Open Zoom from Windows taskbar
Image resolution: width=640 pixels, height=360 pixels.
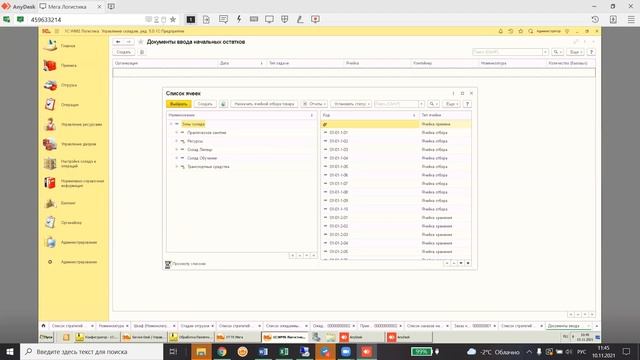(x=346, y=351)
